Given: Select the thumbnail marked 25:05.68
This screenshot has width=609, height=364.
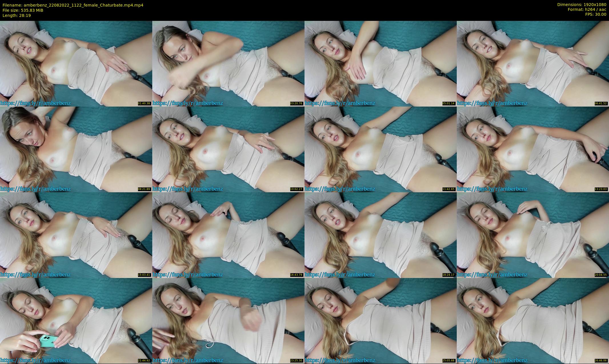Looking at the screenshot, I should pyautogui.click(x=380, y=321).
